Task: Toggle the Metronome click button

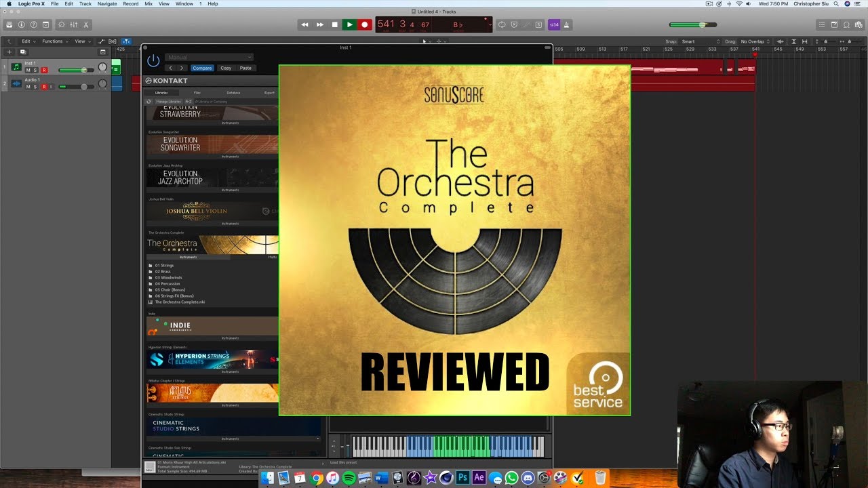Action: pyautogui.click(x=567, y=24)
